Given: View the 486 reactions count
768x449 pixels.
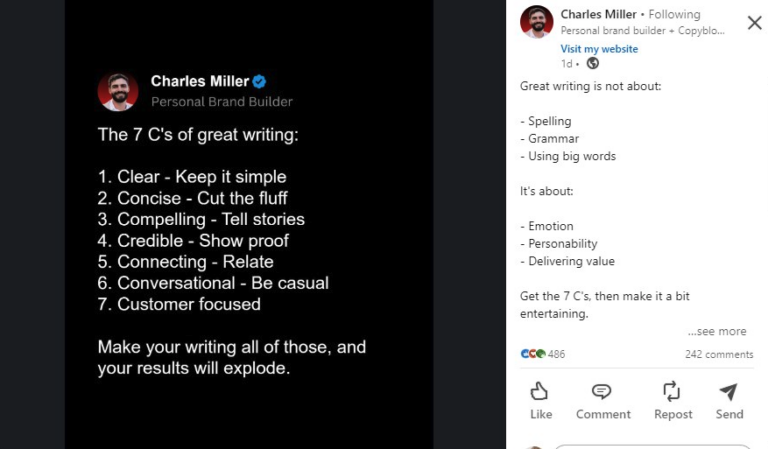Looking at the screenshot, I should [x=557, y=354].
